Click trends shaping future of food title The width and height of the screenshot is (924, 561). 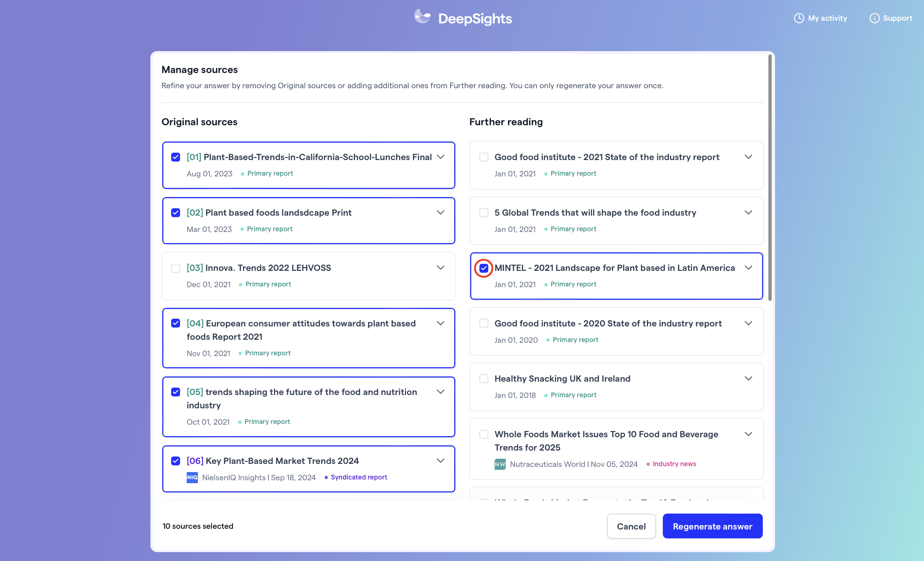pyautogui.click(x=302, y=399)
